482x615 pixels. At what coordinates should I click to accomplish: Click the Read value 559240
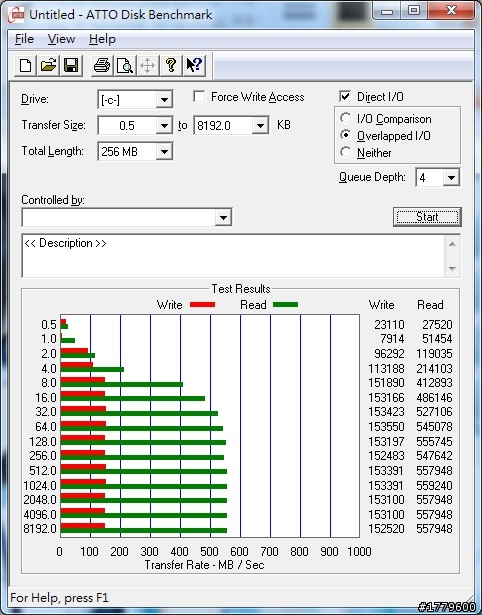point(434,486)
